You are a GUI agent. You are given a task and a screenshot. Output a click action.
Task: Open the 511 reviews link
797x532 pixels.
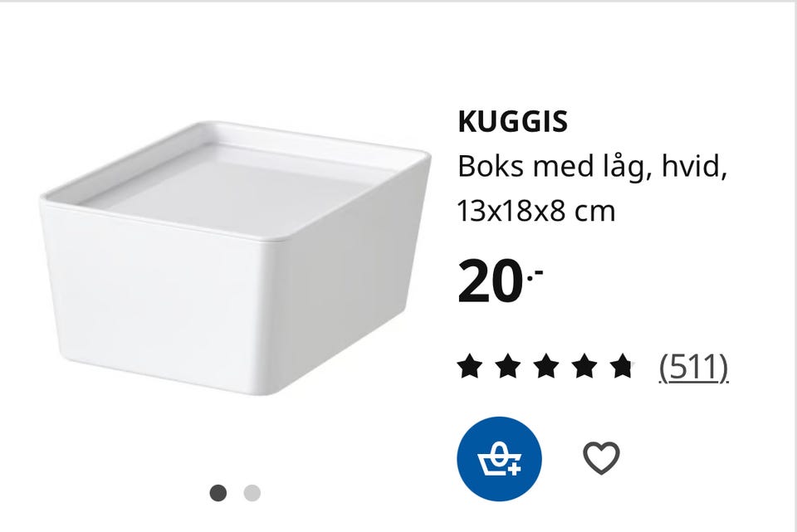coord(694,367)
